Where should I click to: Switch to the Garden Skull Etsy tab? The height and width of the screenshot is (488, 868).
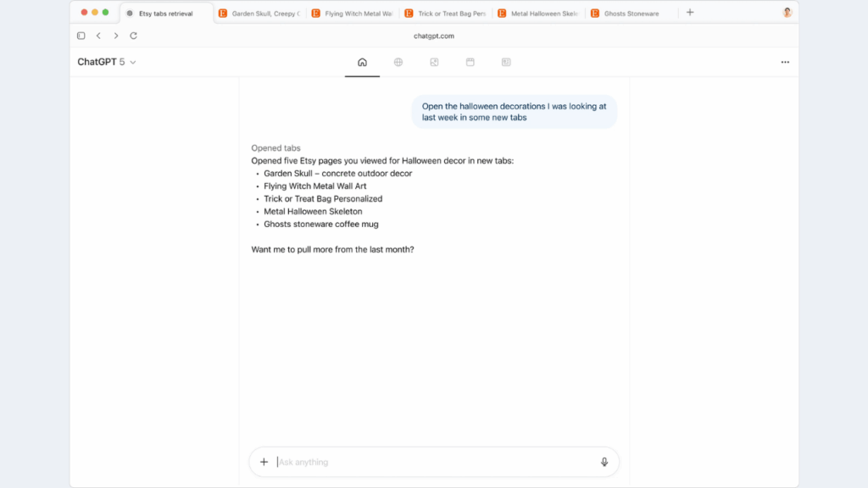[259, 13]
